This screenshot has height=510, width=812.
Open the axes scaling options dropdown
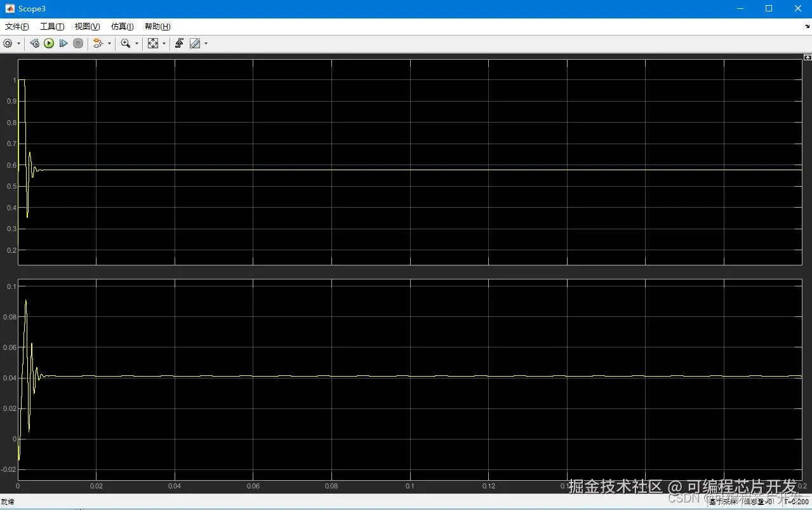click(164, 43)
